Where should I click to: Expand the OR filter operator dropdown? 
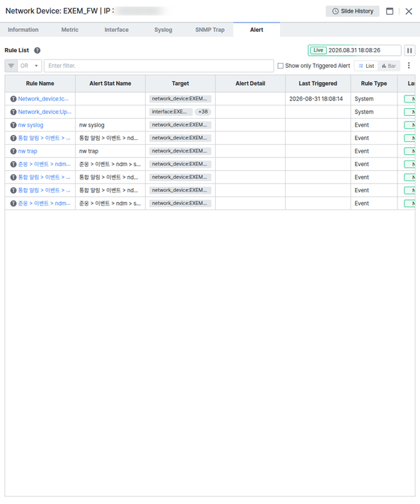(x=30, y=66)
